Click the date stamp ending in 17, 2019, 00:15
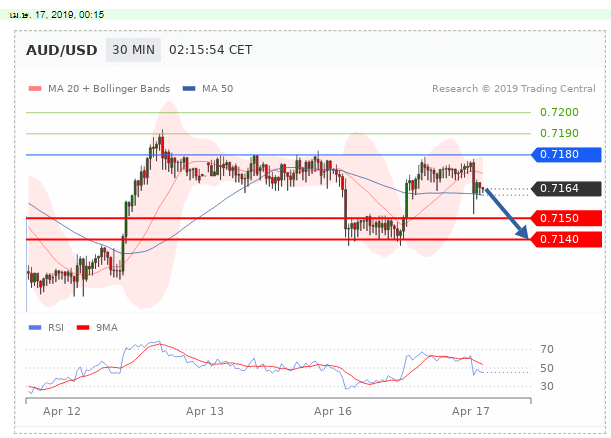Screen dimensions: 611x438 pyautogui.click(x=57, y=15)
